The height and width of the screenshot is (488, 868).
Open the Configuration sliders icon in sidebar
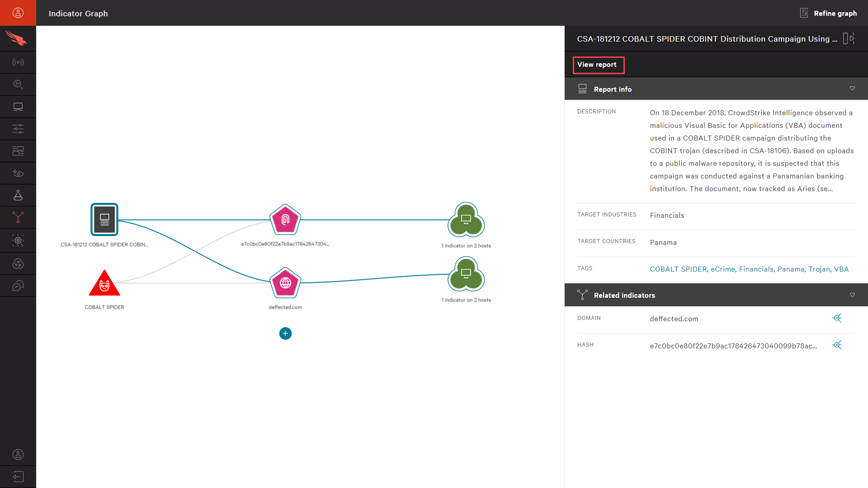click(18, 129)
